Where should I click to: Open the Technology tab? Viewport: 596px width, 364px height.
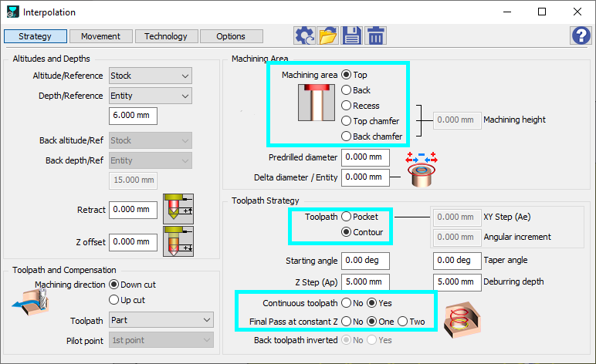pyautogui.click(x=165, y=36)
